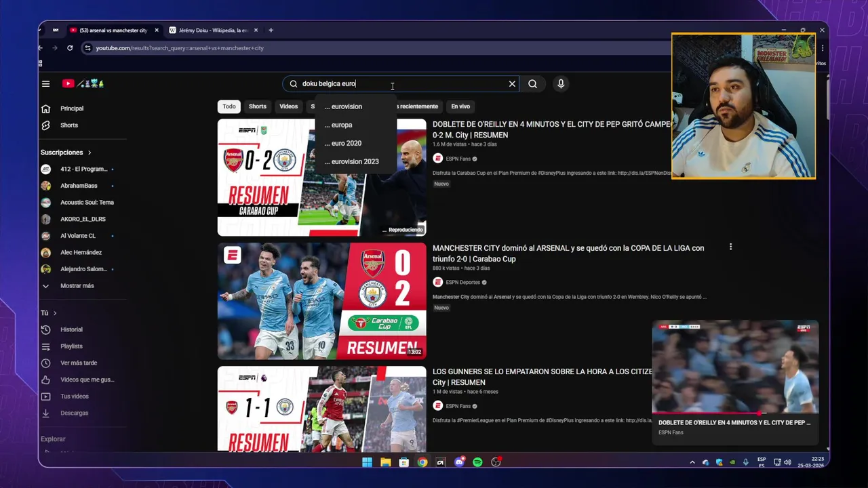Go forward in browser history
This screenshot has width=868, height=488.
55,48
